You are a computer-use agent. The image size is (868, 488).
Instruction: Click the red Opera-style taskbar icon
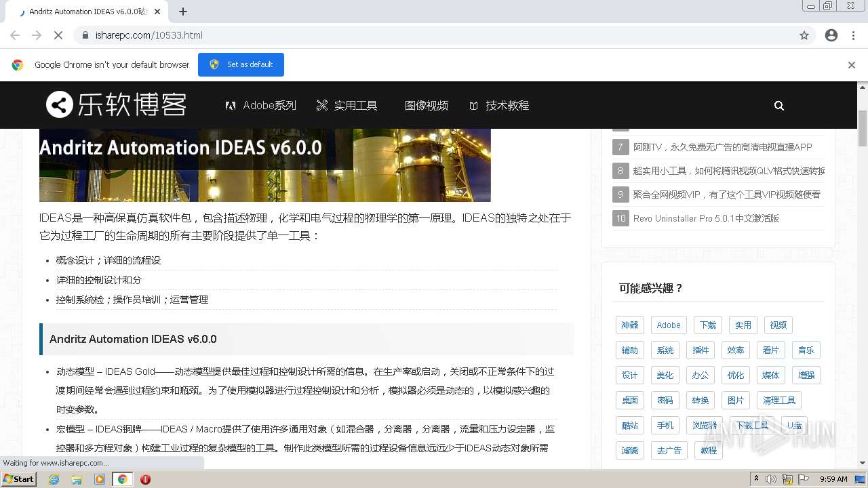click(145, 479)
